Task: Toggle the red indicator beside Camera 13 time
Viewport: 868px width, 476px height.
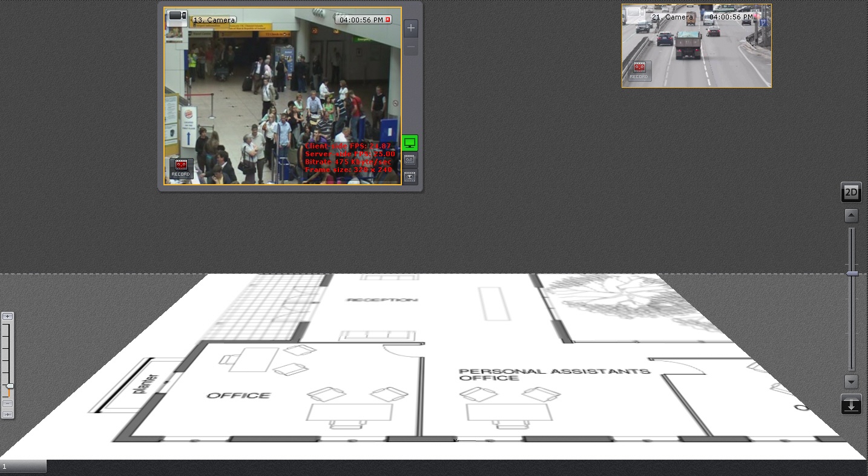Action: tap(388, 19)
